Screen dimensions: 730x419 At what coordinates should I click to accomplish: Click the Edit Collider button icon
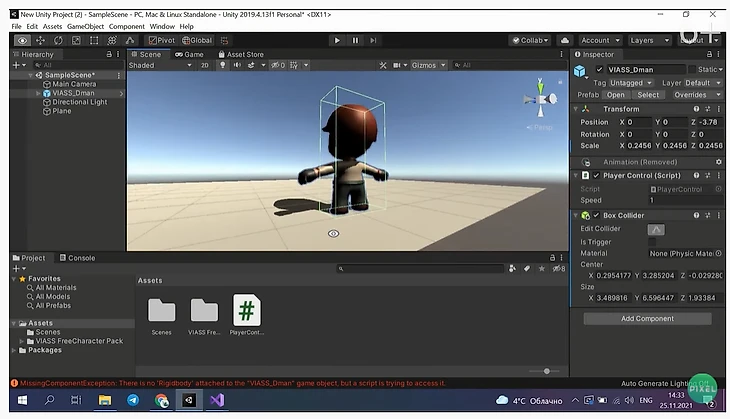coord(656,229)
